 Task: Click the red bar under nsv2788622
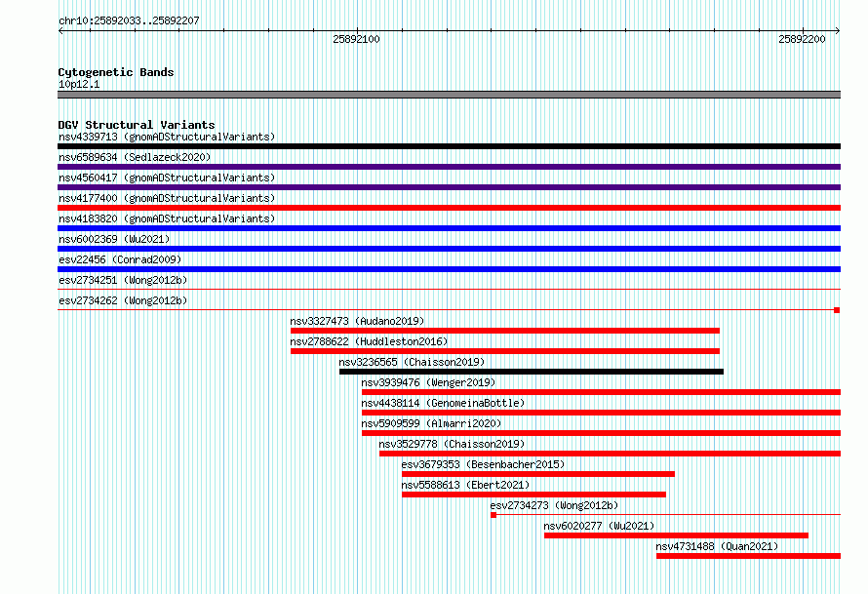505,351
